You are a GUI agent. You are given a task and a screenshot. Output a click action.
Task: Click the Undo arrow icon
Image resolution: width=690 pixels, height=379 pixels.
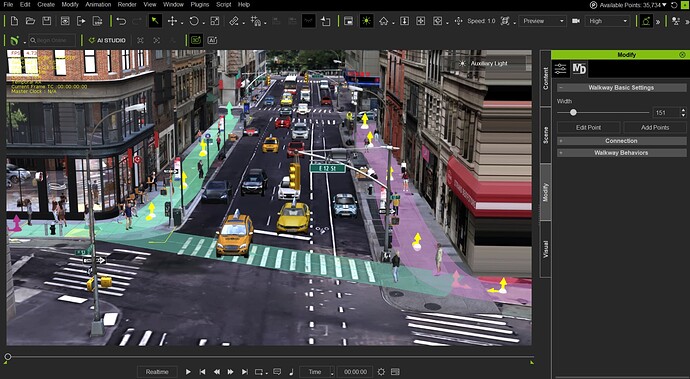point(121,21)
